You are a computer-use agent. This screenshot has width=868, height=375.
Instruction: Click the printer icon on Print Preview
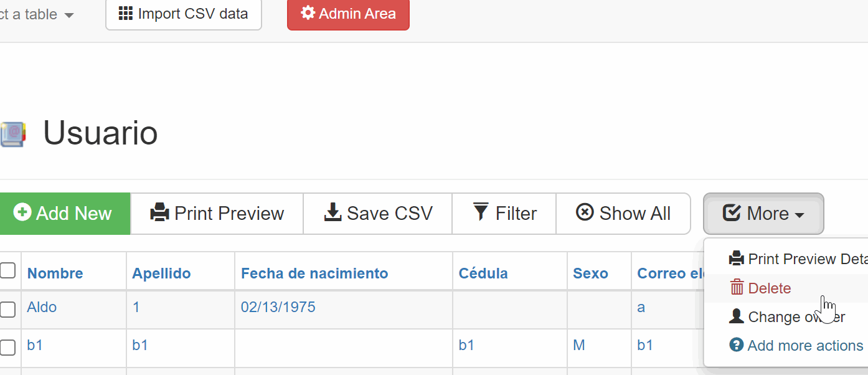point(160,213)
